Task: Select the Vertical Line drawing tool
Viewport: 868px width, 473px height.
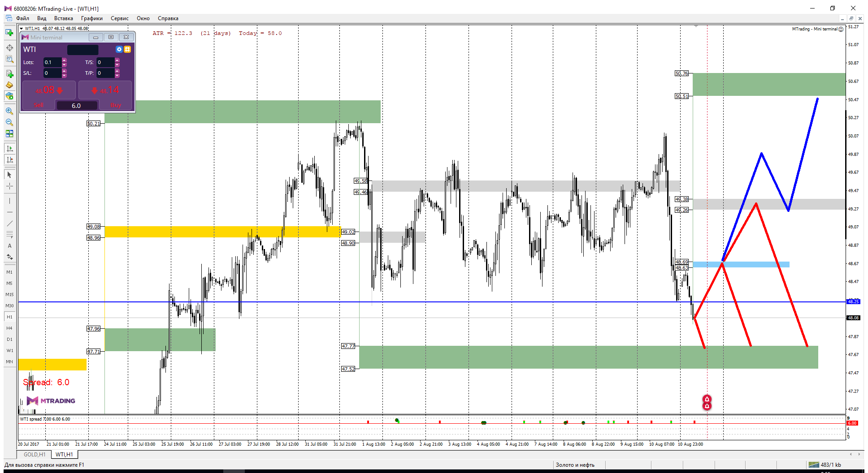Action: click(9, 201)
